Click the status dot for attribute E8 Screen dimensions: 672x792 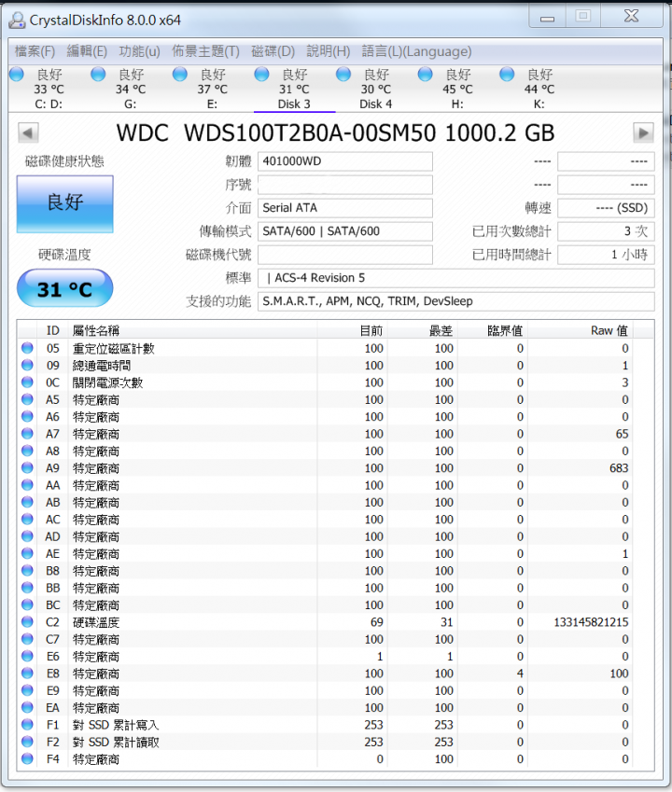click(x=27, y=674)
